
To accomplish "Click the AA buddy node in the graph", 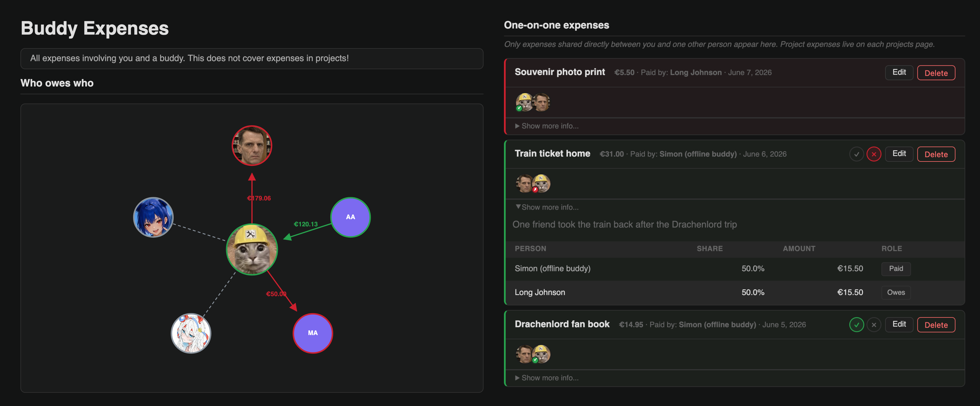I will 350,217.
